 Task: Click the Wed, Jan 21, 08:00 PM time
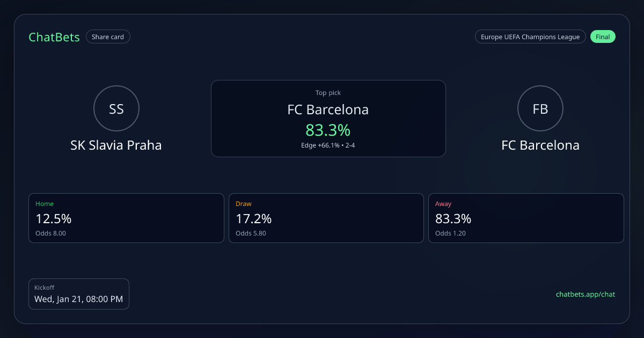click(79, 299)
